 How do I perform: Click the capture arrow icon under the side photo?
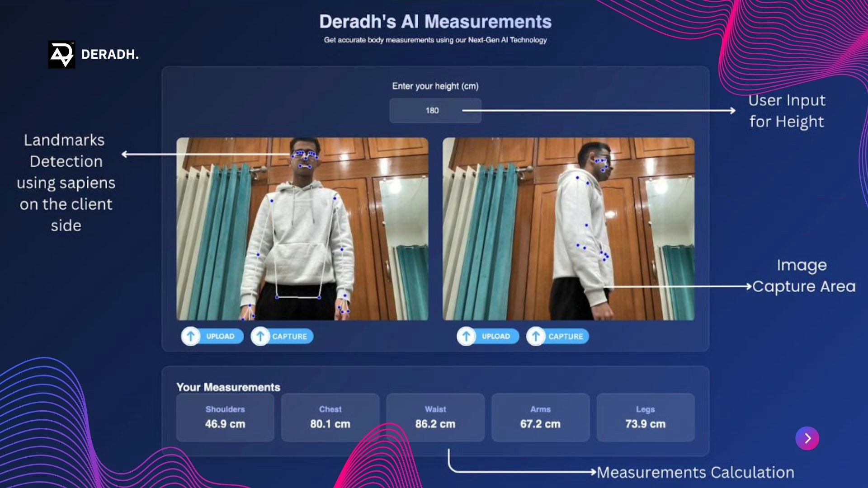(536, 336)
